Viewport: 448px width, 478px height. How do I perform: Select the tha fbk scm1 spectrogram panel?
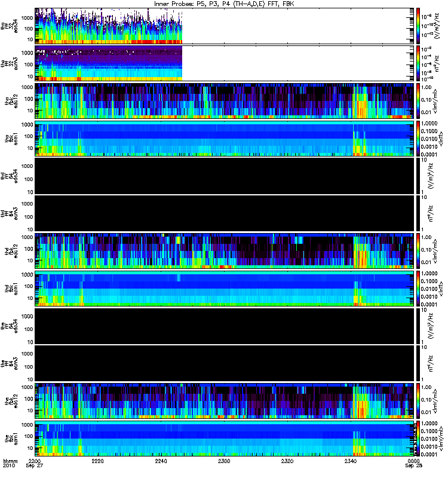tap(225, 139)
